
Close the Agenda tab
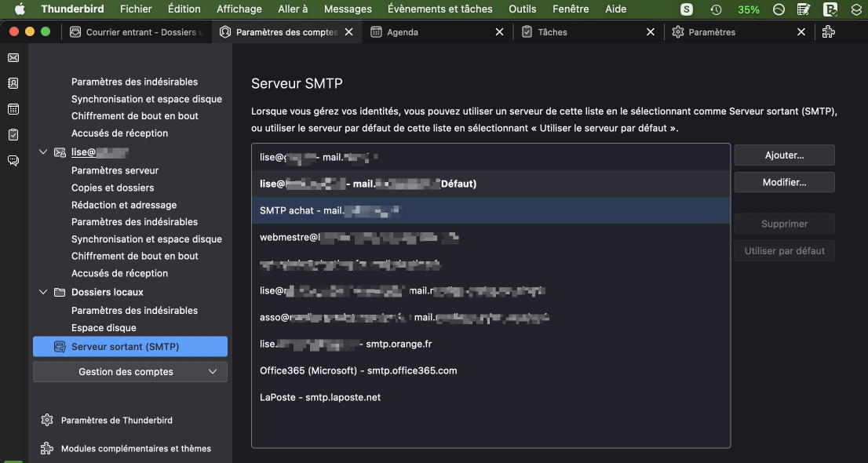(x=499, y=32)
